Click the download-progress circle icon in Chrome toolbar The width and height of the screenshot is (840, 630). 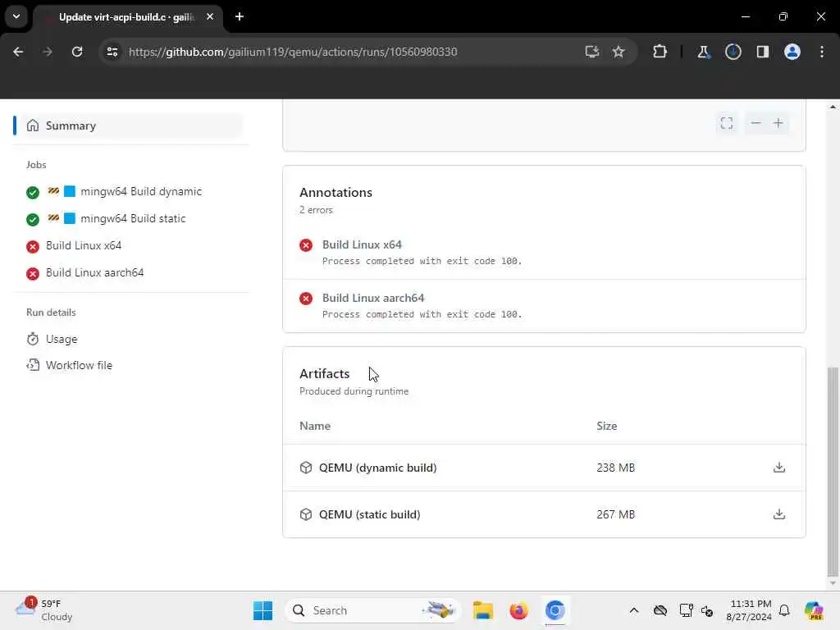click(733, 52)
